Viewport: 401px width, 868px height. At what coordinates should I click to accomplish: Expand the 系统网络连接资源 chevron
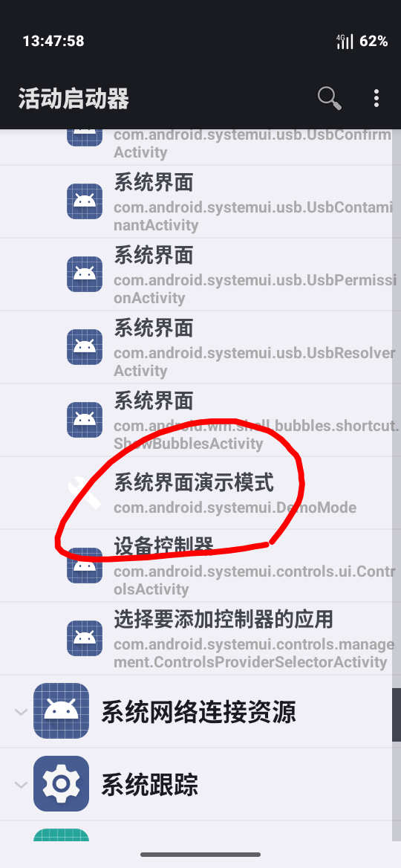tap(21, 711)
